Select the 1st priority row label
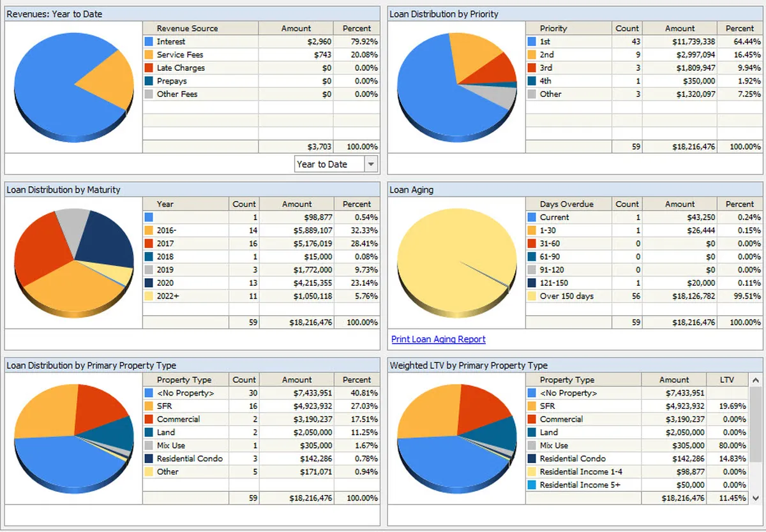Viewport: 766px width, 532px height. pos(545,41)
